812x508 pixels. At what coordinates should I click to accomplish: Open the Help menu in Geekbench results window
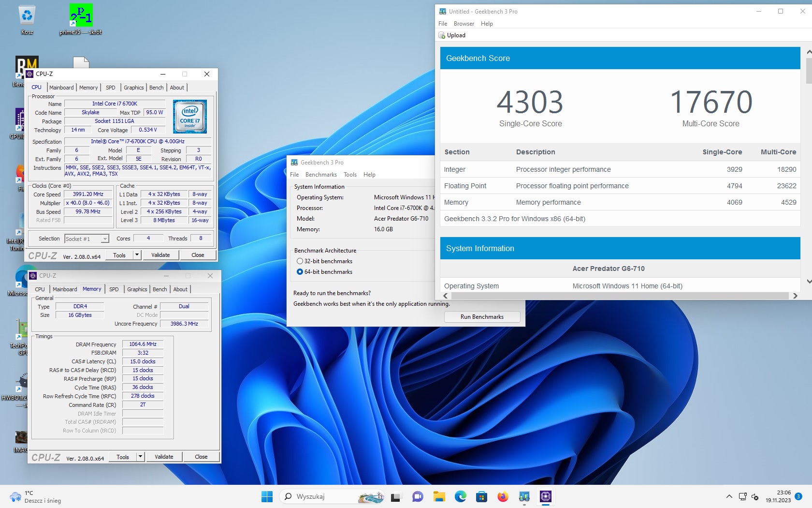(x=487, y=24)
